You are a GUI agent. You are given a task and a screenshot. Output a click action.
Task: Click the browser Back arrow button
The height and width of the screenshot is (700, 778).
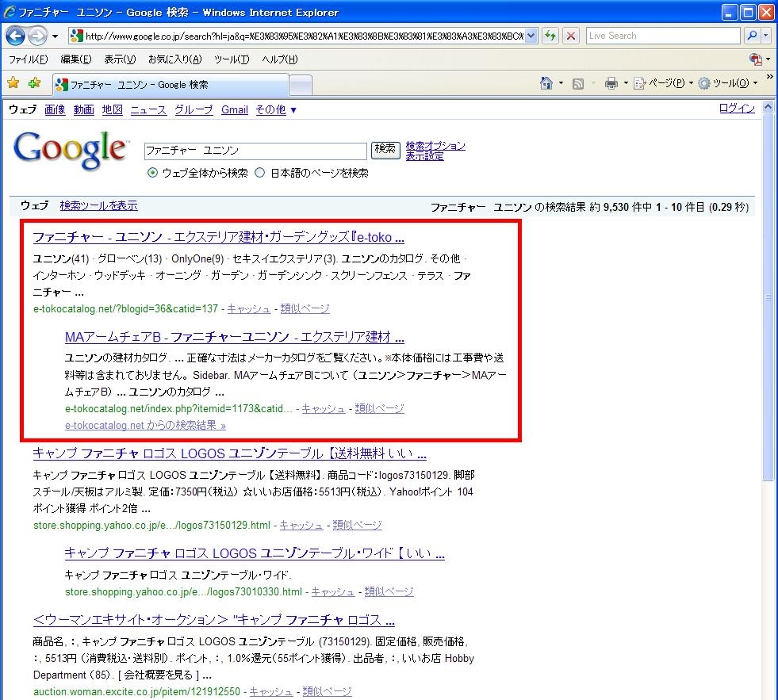[16, 36]
